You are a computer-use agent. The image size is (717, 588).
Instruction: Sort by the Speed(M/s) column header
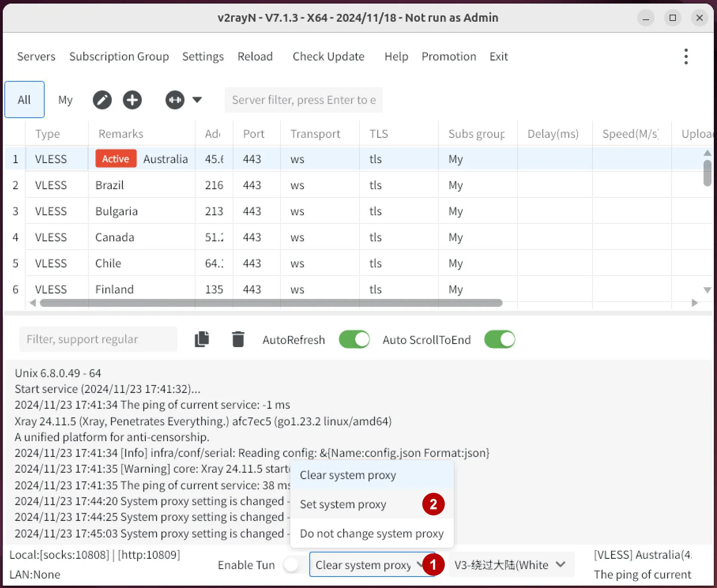coord(632,134)
